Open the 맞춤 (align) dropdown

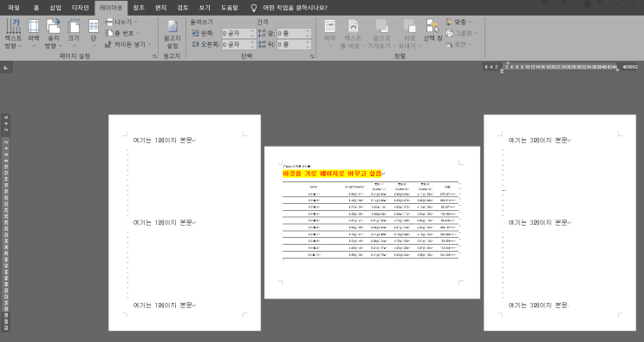459,22
